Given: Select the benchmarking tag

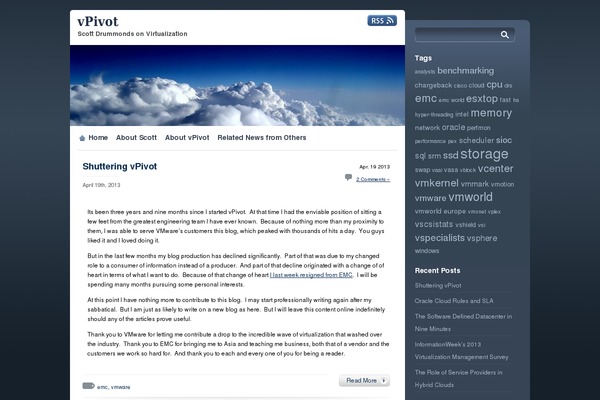Looking at the screenshot, I should (466, 71).
